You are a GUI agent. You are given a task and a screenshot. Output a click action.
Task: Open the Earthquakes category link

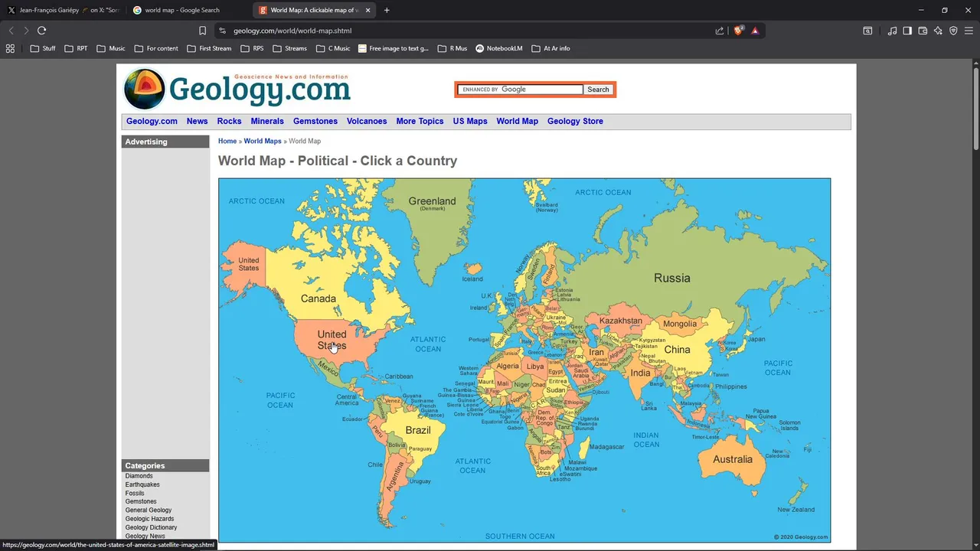(x=142, y=484)
